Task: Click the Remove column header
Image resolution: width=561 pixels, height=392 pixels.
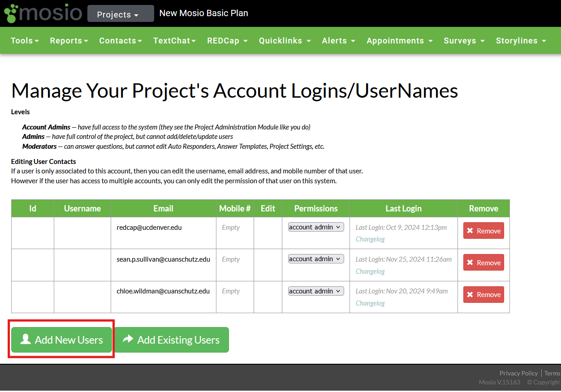Action: (x=483, y=208)
